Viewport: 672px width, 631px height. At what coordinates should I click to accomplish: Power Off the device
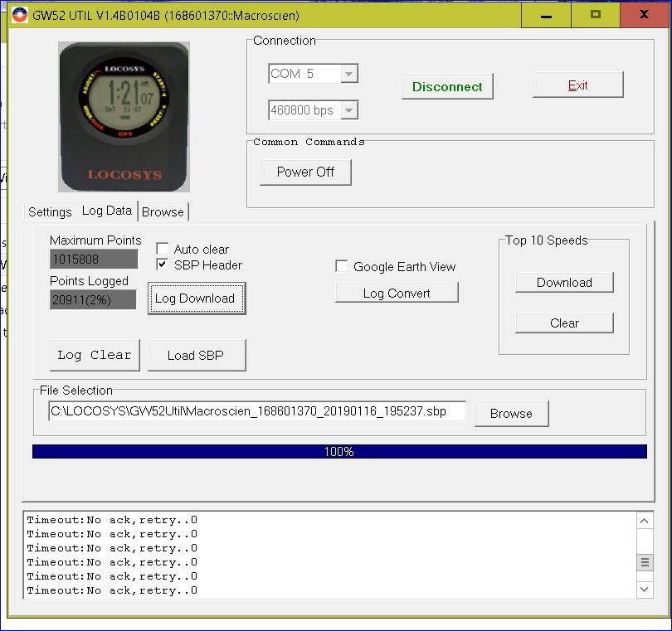tap(305, 172)
